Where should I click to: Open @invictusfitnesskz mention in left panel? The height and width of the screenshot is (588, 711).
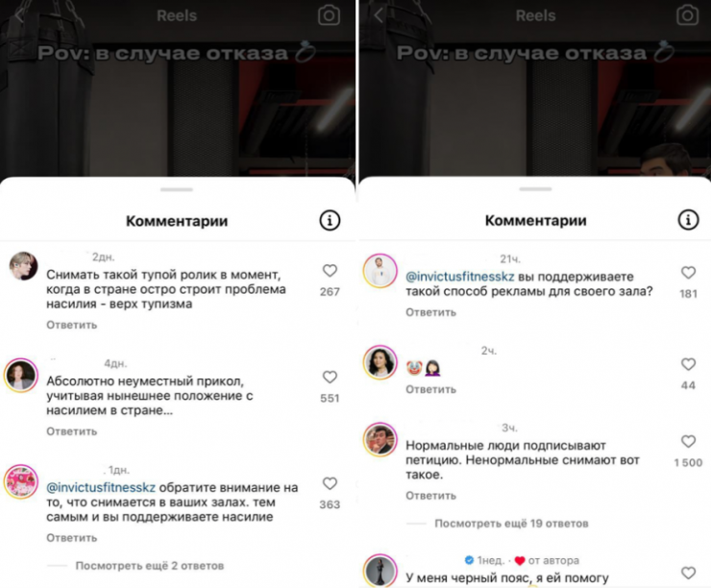coord(101,488)
